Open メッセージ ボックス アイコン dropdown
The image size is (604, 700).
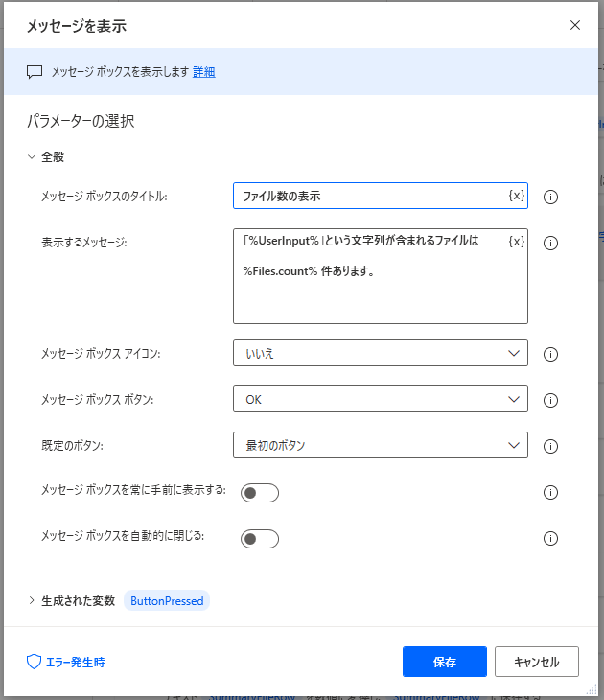click(380, 353)
